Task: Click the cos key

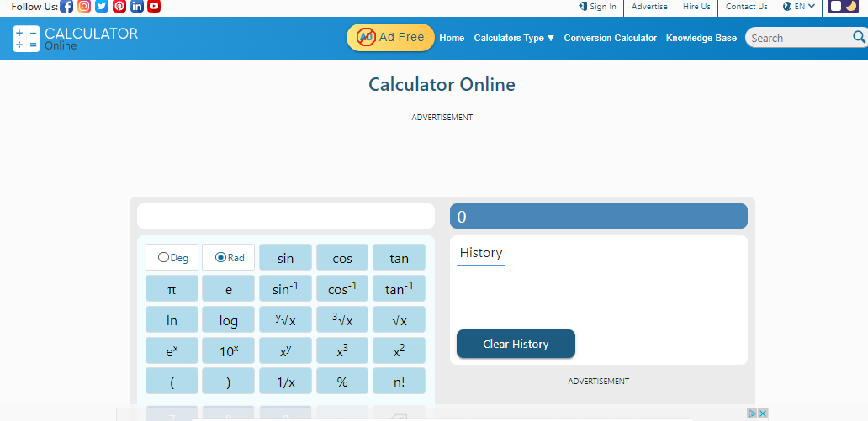Action: [342, 257]
